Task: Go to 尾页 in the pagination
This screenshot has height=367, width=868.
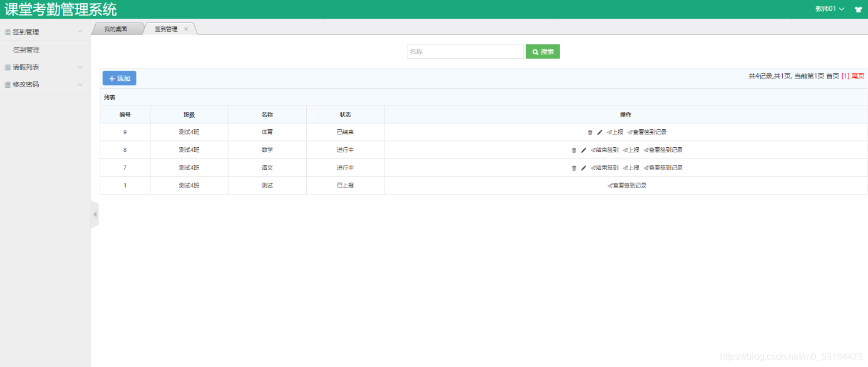Action: click(x=858, y=76)
